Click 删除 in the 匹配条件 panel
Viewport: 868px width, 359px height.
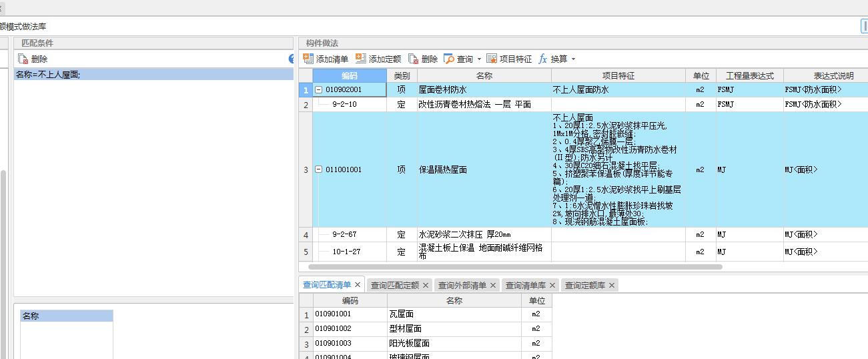[x=33, y=59]
